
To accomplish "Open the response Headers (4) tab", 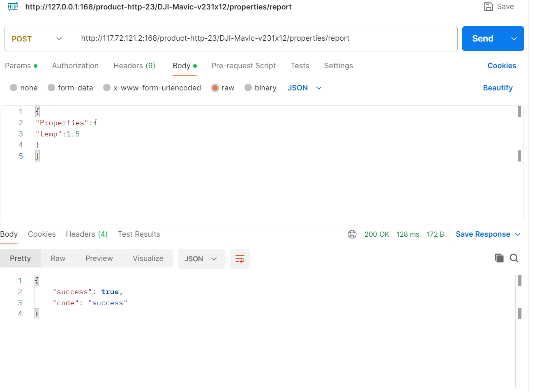I will [x=87, y=234].
